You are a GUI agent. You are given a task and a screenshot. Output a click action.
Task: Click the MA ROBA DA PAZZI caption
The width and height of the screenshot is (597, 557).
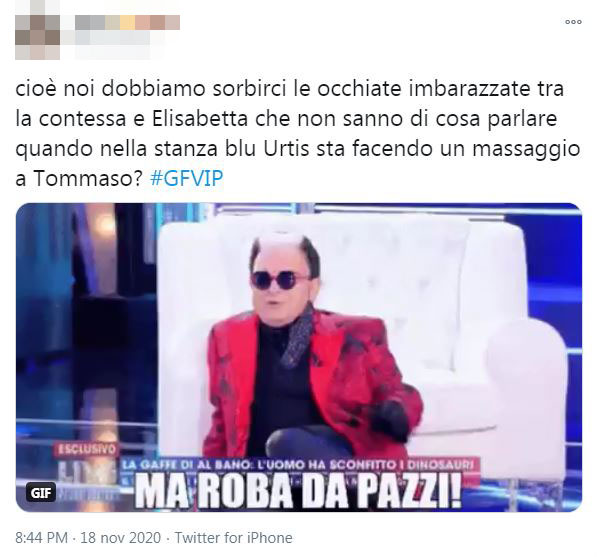point(298,492)
